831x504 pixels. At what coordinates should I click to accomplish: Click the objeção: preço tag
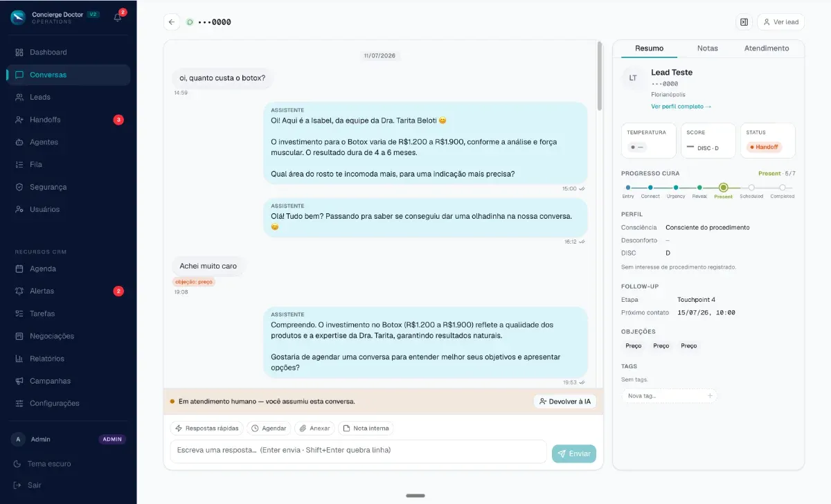coord(194,282)
